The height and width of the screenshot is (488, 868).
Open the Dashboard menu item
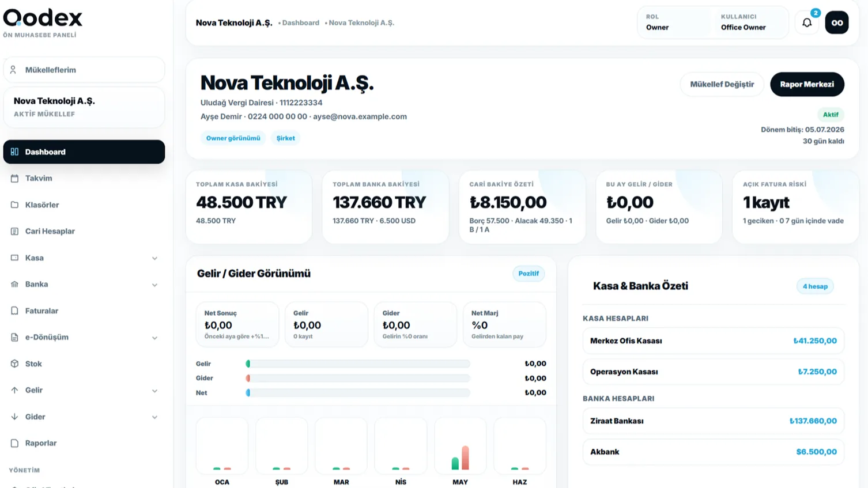84,152
